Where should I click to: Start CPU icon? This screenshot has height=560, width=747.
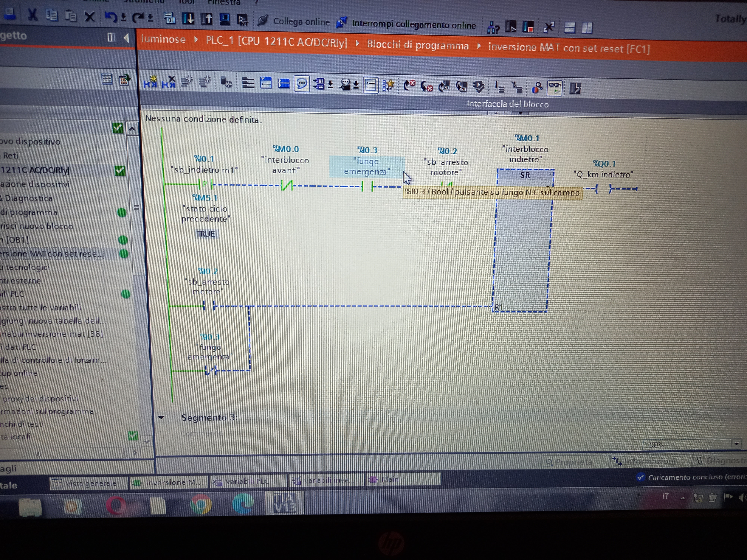[511, 27]
